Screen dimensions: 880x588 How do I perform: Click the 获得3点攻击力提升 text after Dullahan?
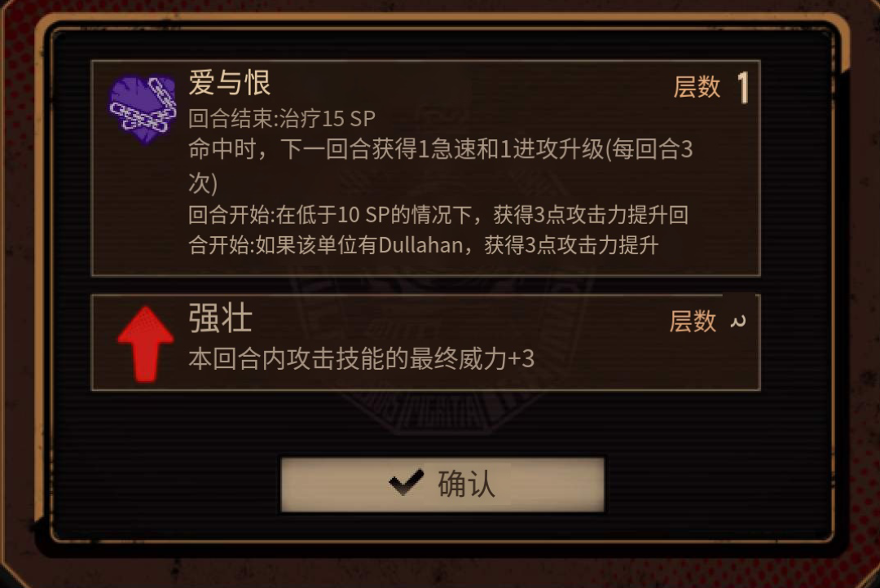[x=571, y=245]
